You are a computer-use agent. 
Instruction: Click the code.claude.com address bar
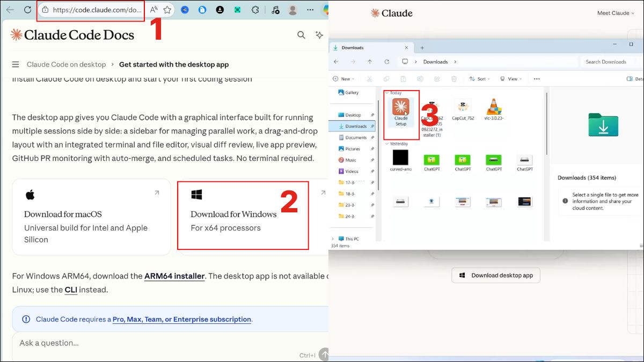point(91,10)
